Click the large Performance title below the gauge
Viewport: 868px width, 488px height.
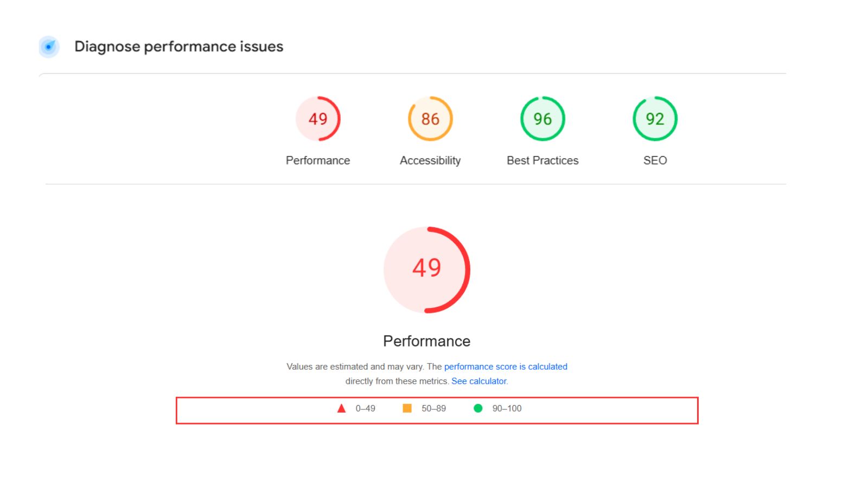pos(427,341)
